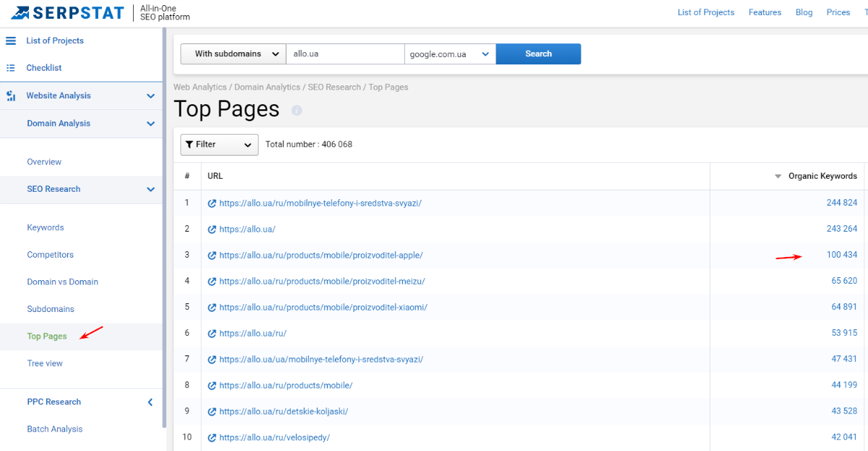Open external link icon for allo.ua/ row
The height and width of the screenshot is (451, 868).
212,229
